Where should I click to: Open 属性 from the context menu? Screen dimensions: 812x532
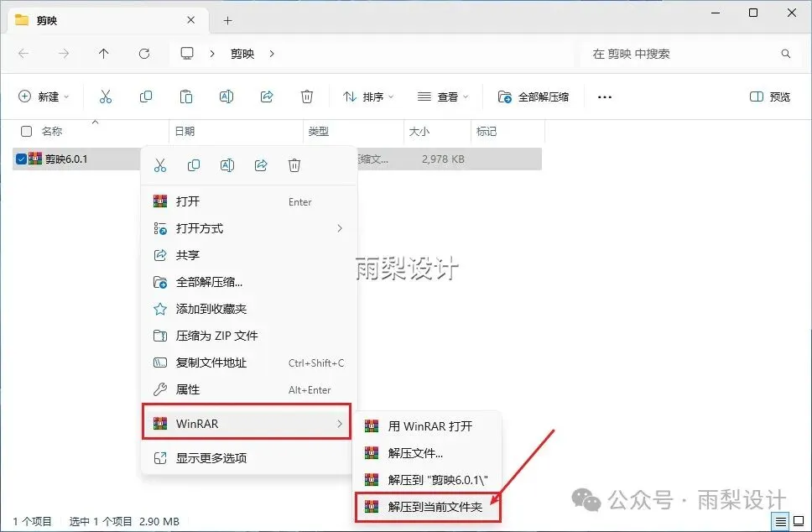click(x=249, y=390)
